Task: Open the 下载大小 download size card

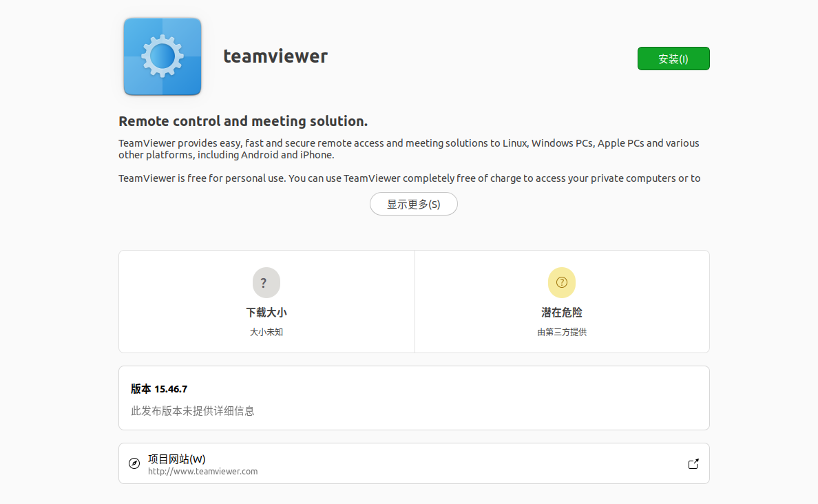Action: tap(266, 302)
